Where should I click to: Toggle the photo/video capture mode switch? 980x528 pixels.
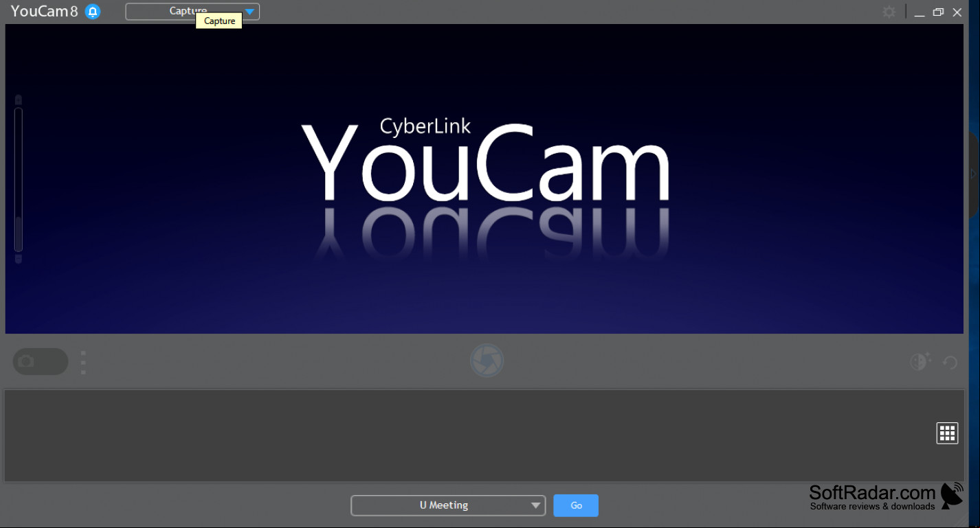coord(41,361)
